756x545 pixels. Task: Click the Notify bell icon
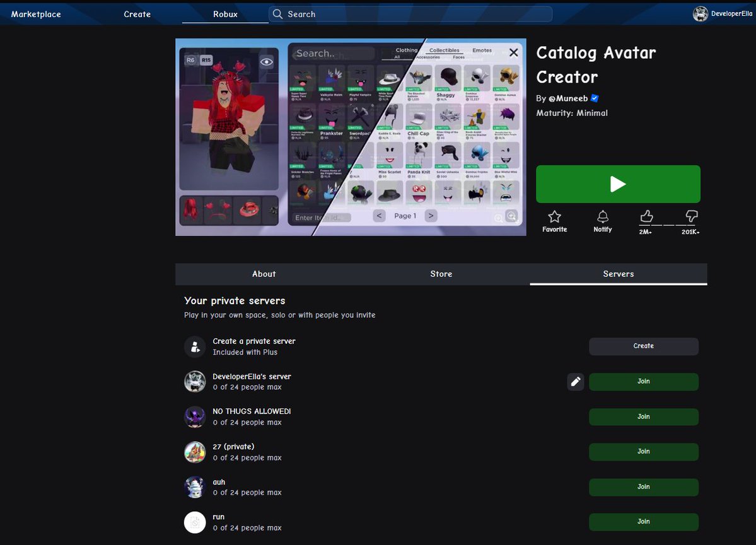[603, 216]
